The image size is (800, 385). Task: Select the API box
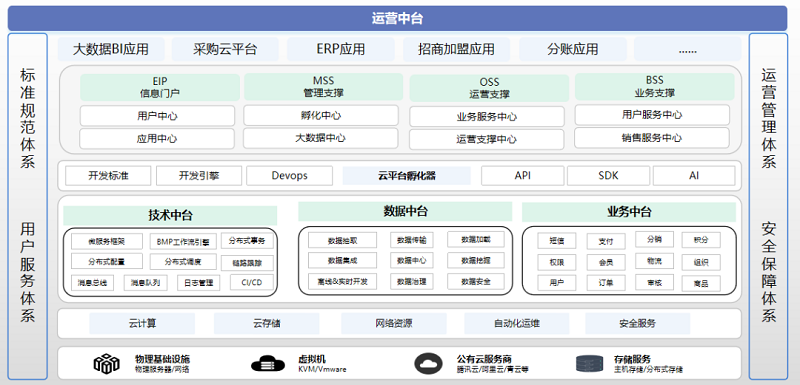pyautogui.click(x=522, y=176)
